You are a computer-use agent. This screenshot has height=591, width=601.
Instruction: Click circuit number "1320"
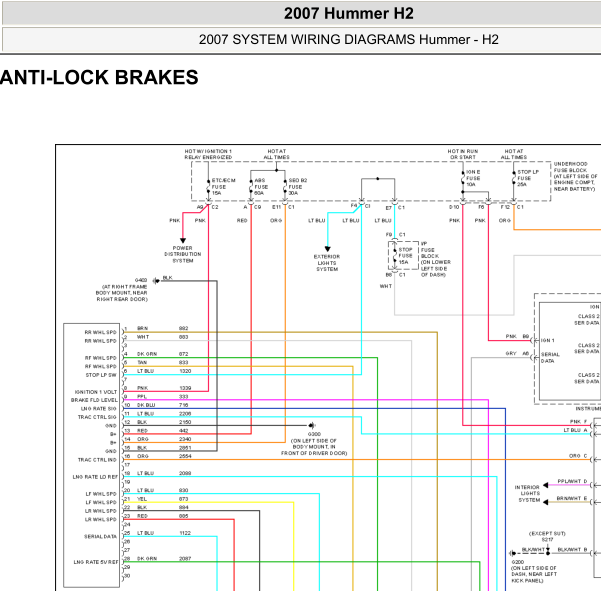(185, 371)
